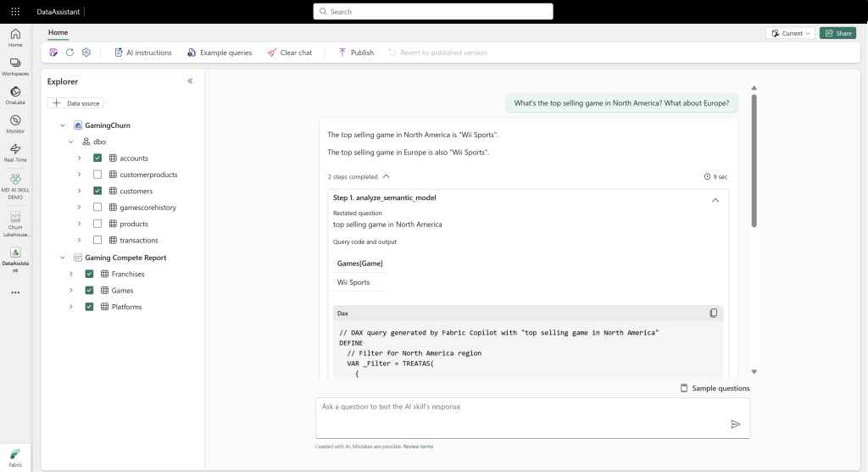The image size is (868, 472).
Task: Check the customerproducts table checkbox
Action: tap(97, 175)
